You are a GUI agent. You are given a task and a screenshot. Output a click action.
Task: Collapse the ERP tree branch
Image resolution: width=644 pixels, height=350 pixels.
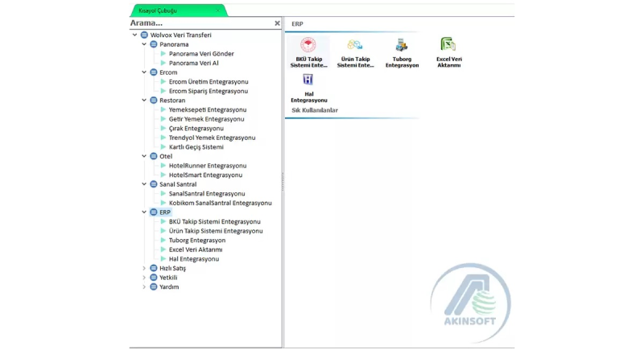[144, 212]
